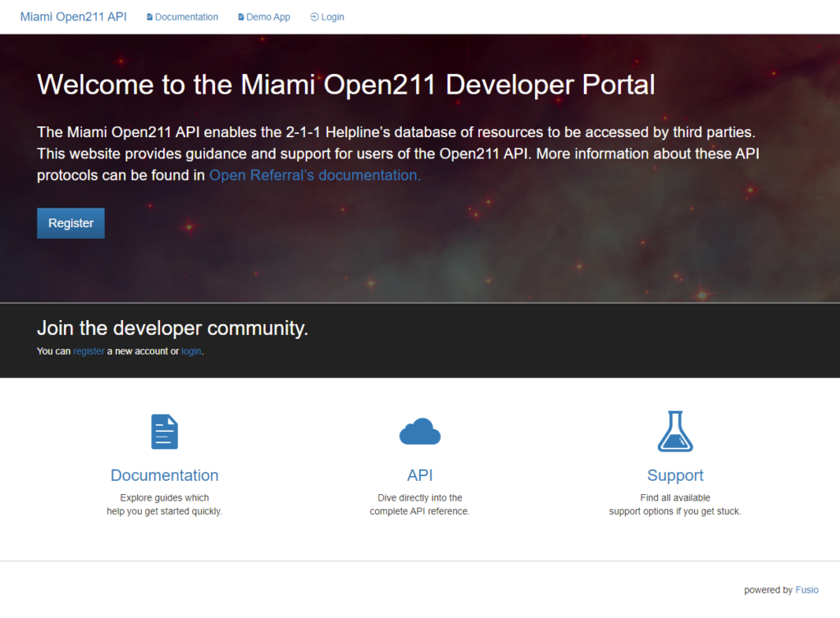The image size is (840, 618).
Task: Click text 'complete API reference.'
Action: (x=419, y=511)
